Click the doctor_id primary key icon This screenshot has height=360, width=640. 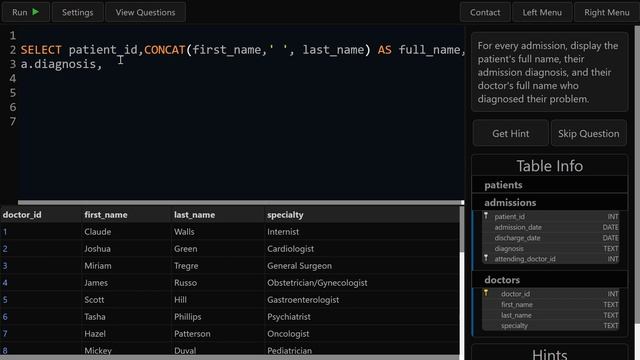pos(486,293)
